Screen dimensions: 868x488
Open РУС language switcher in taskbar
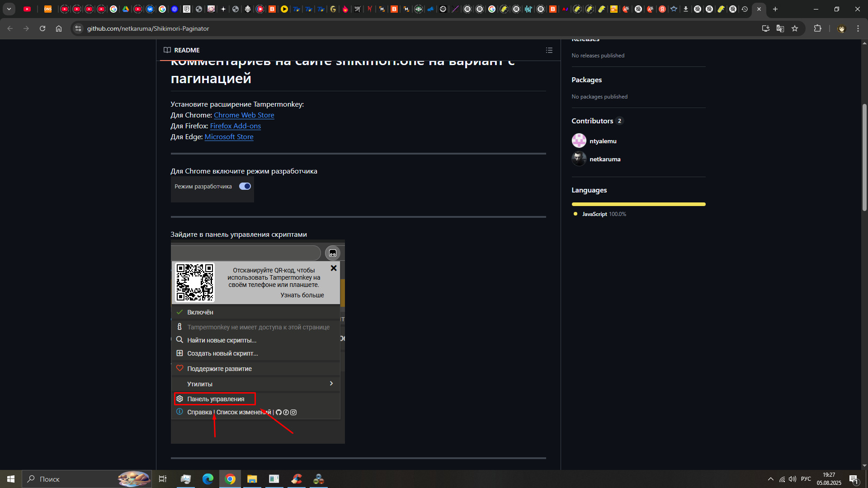[x=806, y=479]
